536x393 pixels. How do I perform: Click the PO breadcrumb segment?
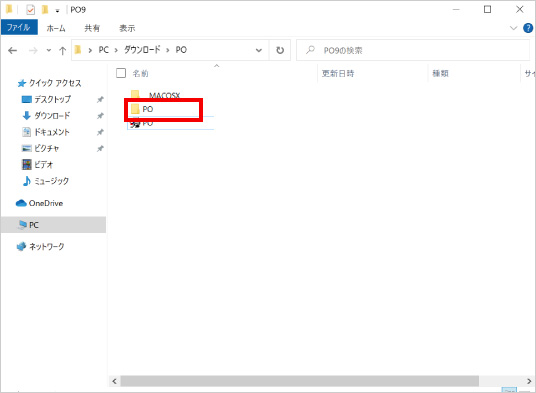click(181, 50)
